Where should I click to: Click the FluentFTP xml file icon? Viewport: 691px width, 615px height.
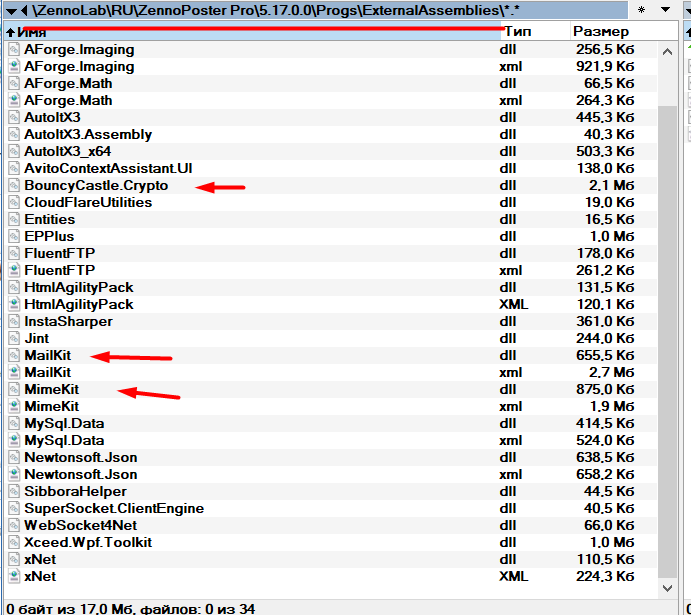(x=14, y=270)
